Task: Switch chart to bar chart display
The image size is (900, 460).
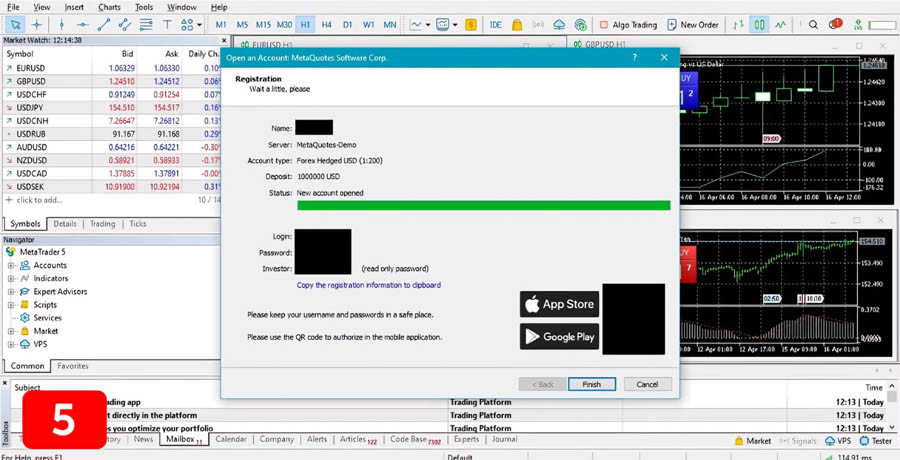Action: coord(739,25)
